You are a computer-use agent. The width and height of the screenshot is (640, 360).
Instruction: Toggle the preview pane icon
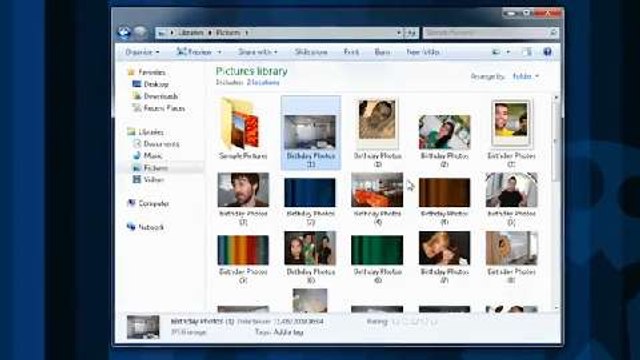[x=527, y=52]
